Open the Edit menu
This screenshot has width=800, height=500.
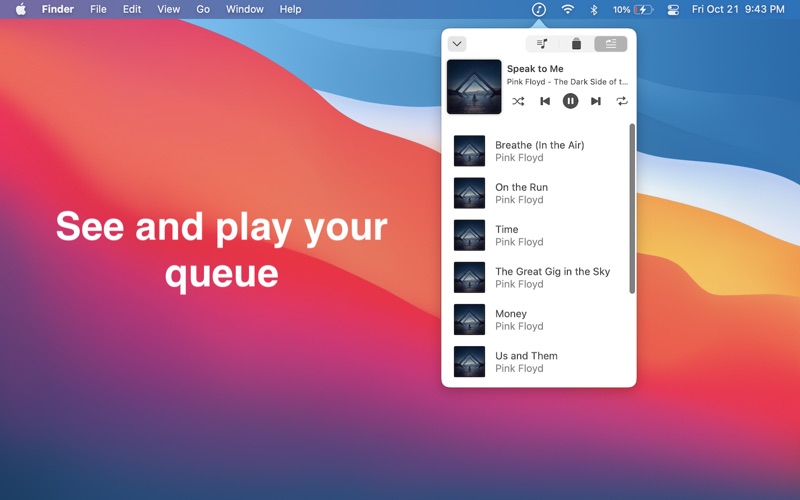coord(132,9)
